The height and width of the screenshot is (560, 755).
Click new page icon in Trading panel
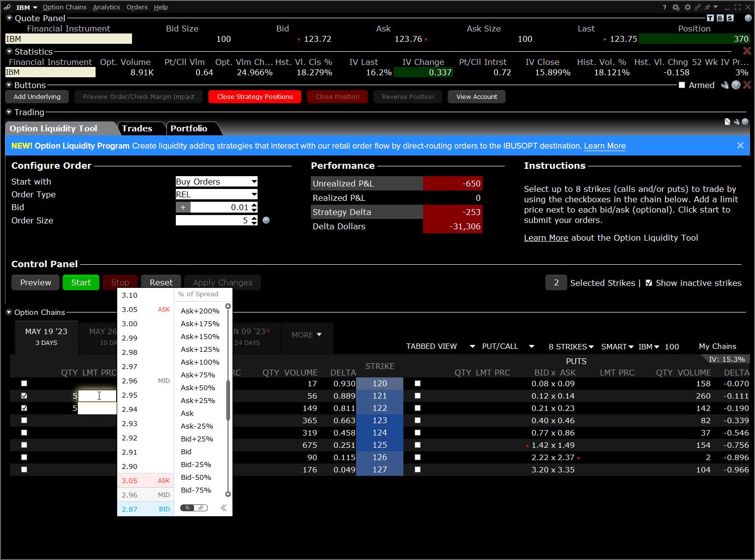pos(727,122)
